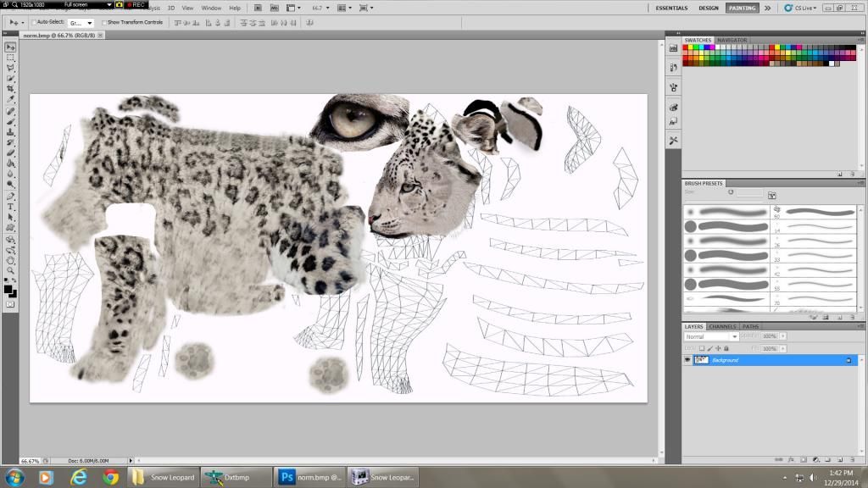Open the Auto-Select Group dropdown
The height and width of the screenshot is (488, 868).
(81, 23)
